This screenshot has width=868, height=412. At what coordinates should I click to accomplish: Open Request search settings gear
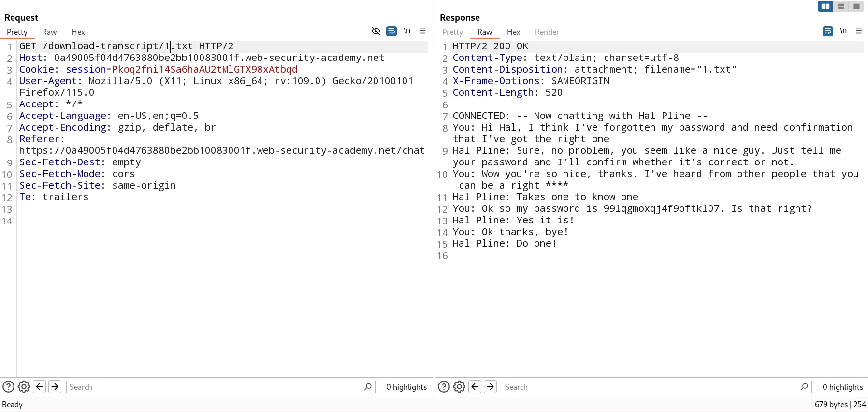click(x=24, y=387)
